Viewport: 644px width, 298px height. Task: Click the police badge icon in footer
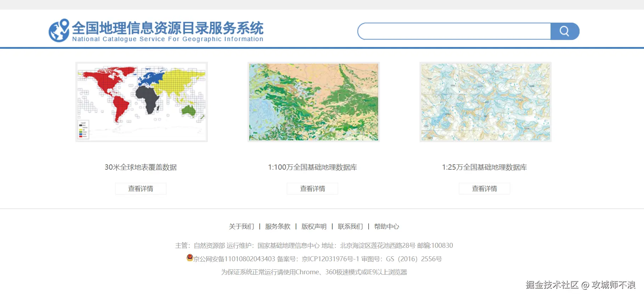(190, 258)
